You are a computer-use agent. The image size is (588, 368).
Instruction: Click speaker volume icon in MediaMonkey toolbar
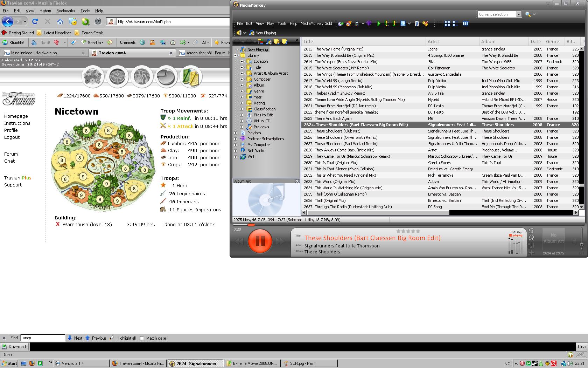click(239, 33)
